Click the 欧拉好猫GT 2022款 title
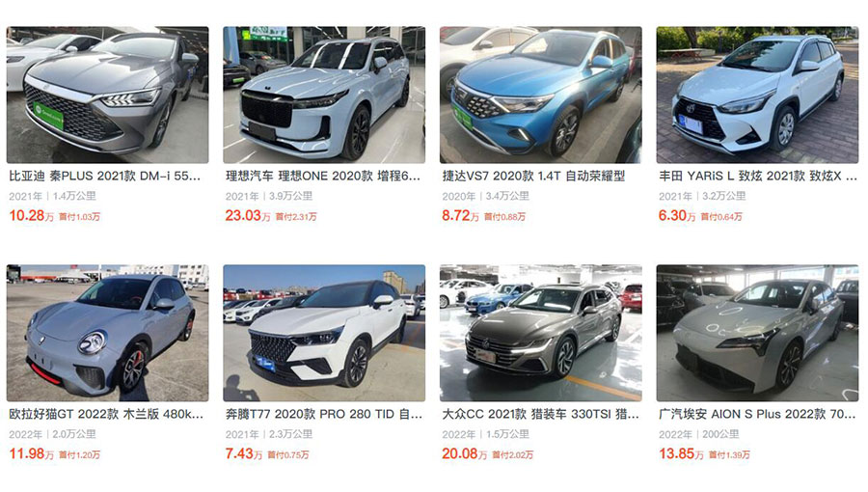 point(106,414)
